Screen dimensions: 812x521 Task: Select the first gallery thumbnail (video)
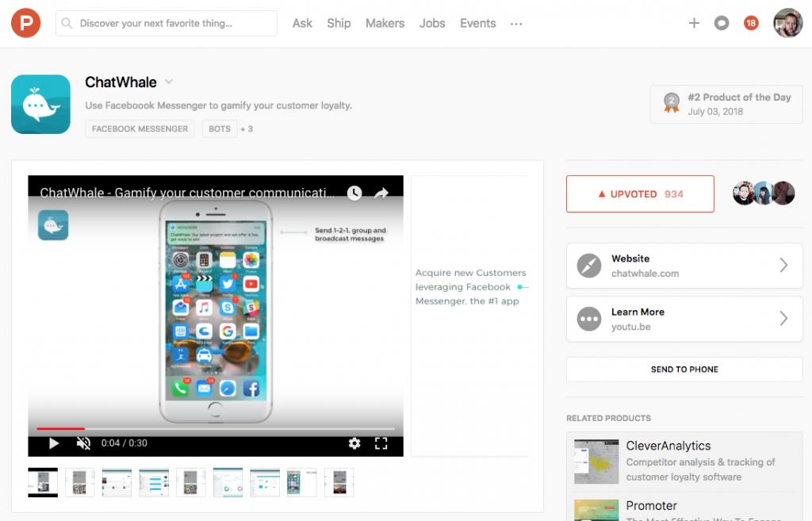coord(43,482)
